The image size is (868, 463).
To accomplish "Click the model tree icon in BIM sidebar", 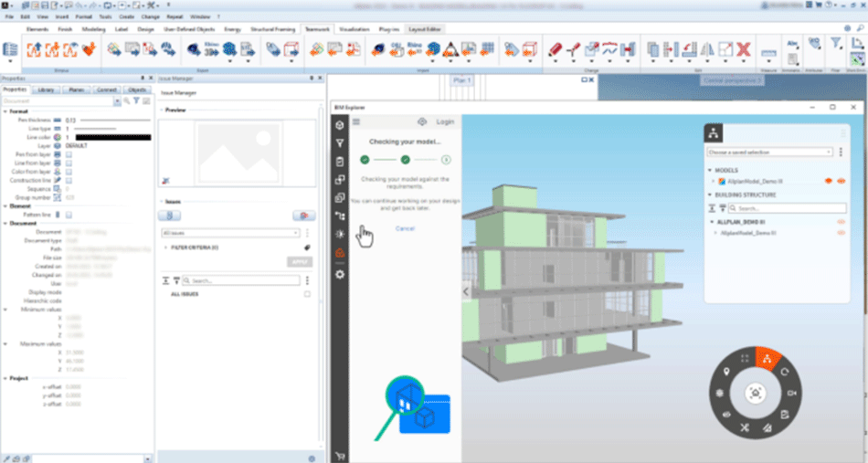I will [340, 216].
